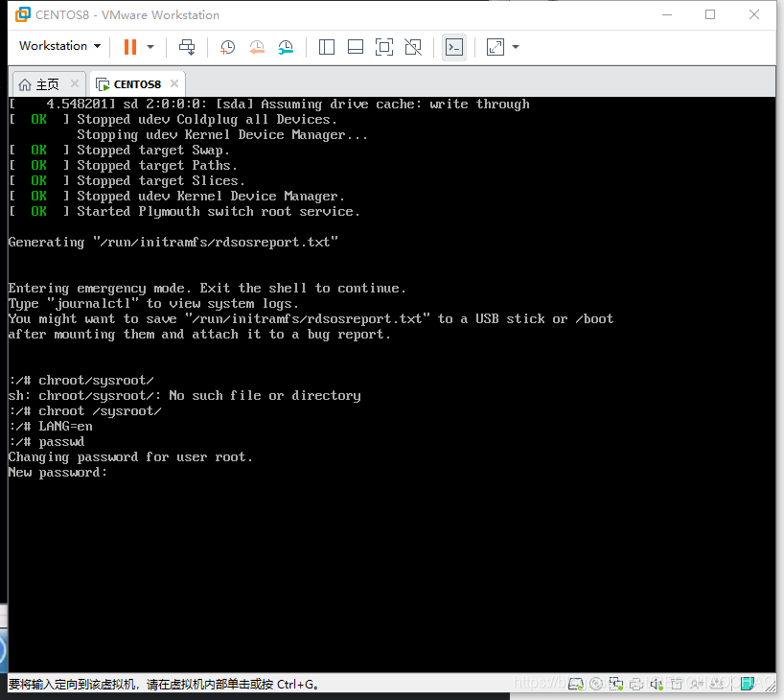
Task: Toggle the thumbnail bar icon
Action: pyautogui.click(x=356, y=47)
